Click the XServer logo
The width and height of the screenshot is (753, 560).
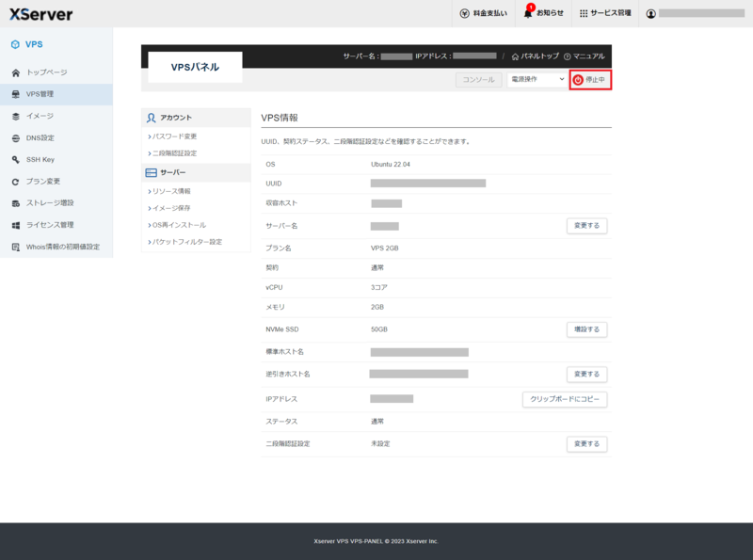pyautogui.click(x=41, y=14)
